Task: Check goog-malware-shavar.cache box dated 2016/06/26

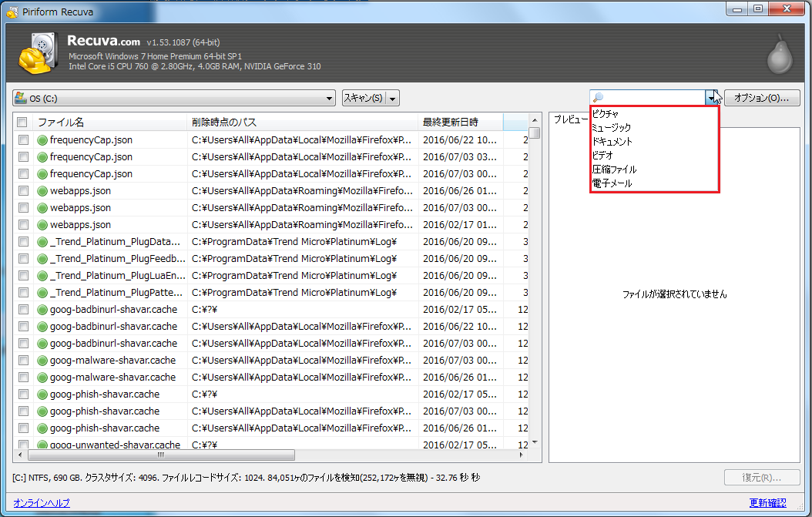Action: (x=23, y=377)
